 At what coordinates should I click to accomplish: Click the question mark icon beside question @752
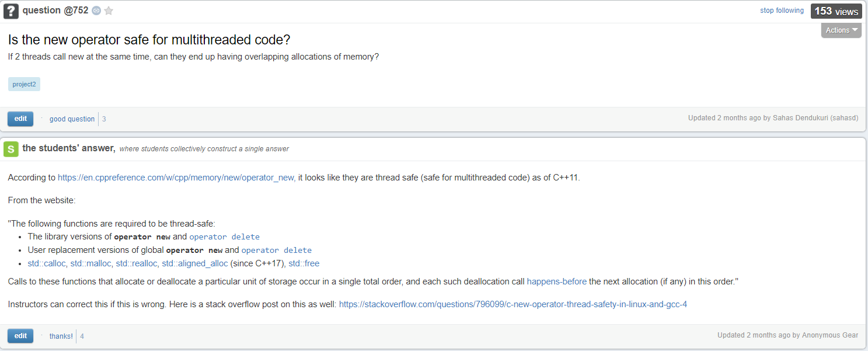click(x=11, y=11)
